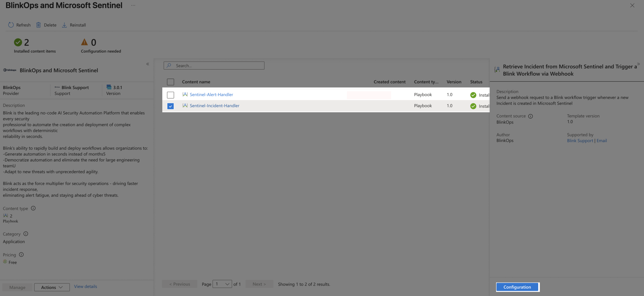The height and width of the screenshot is (296, 644).
Task: Click the Category info icon
Action: (x=26, y=234)
